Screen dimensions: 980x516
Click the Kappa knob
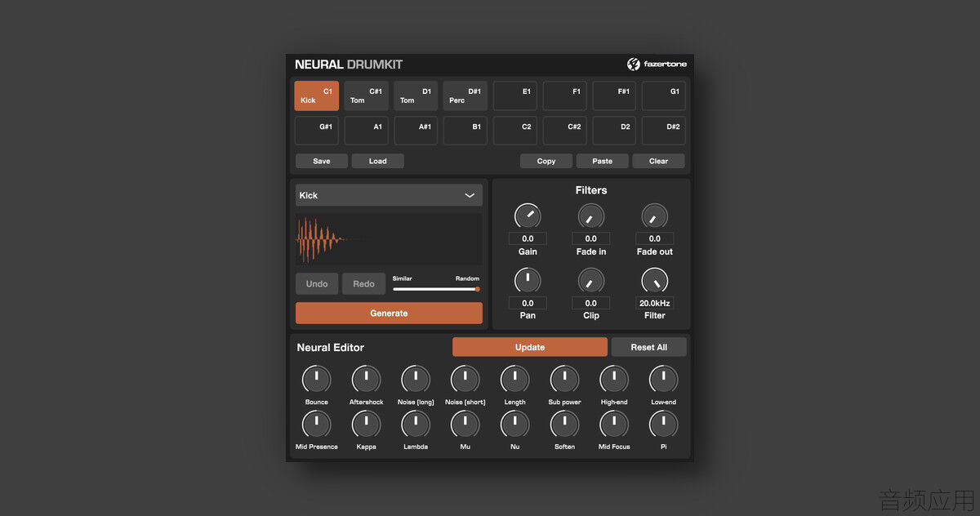pyautogui.click(x=366, y=424)
